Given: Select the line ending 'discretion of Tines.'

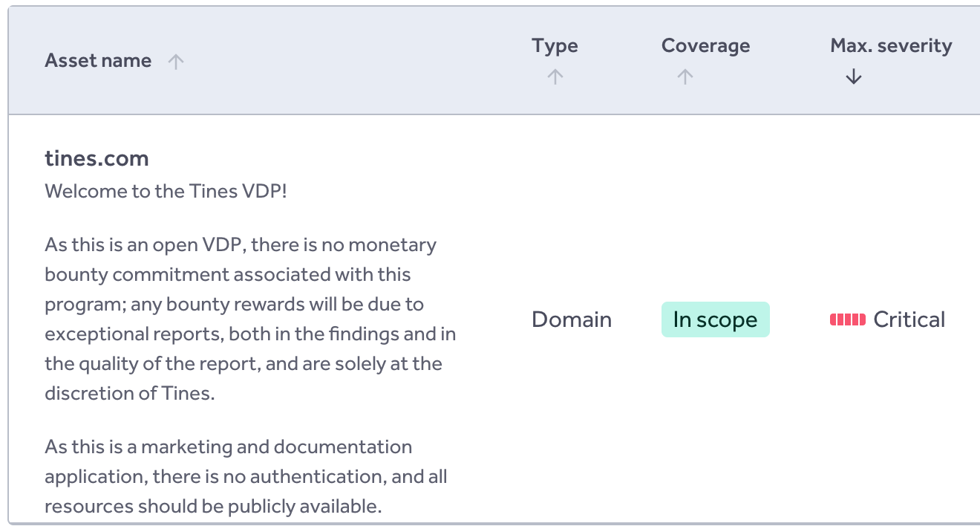Looking at the screenshot, I should pyautogui.click(x=129, y=393).
